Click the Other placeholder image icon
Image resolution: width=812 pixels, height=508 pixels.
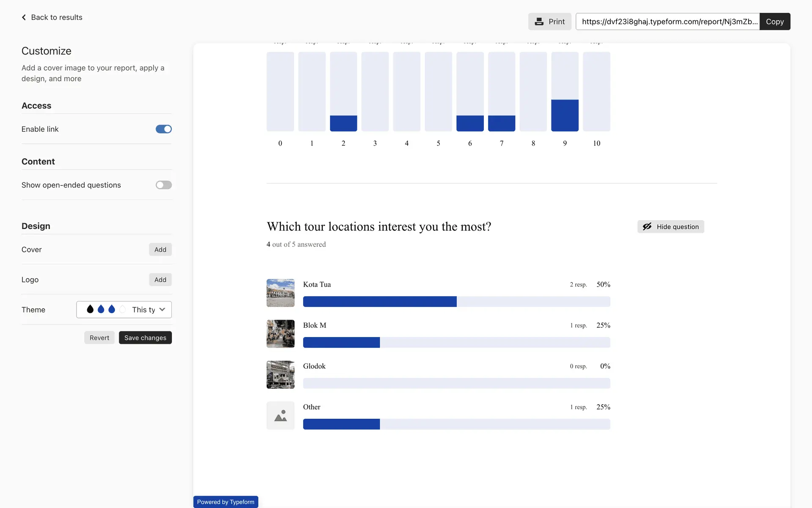pyautogui.click(x=280, y=416)
